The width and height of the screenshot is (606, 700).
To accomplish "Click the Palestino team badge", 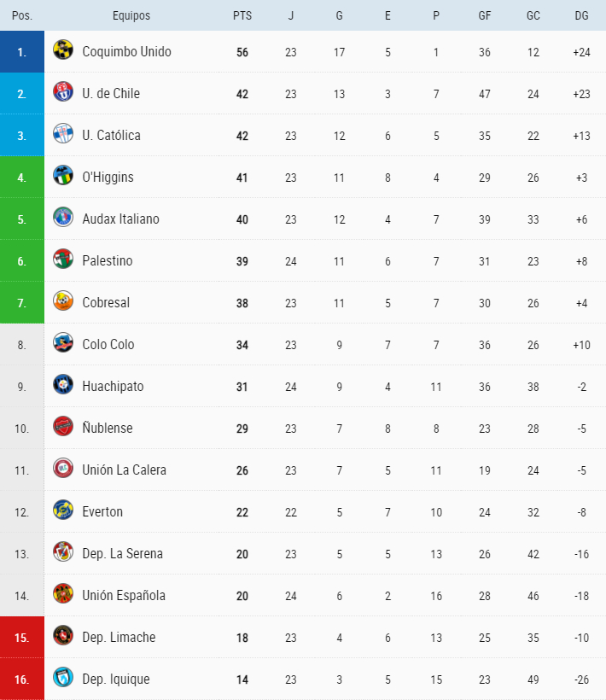I will point(63,260).
